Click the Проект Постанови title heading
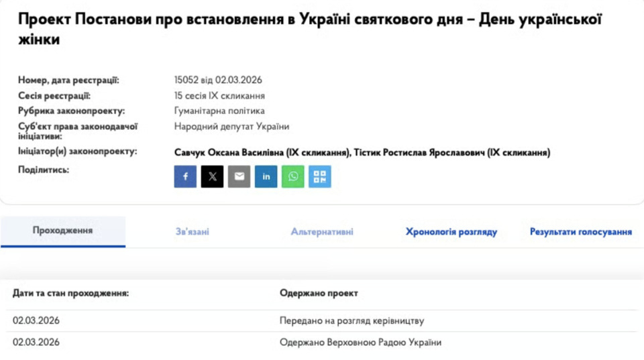This screenshot has height=360, width=644. coord(309,29)
